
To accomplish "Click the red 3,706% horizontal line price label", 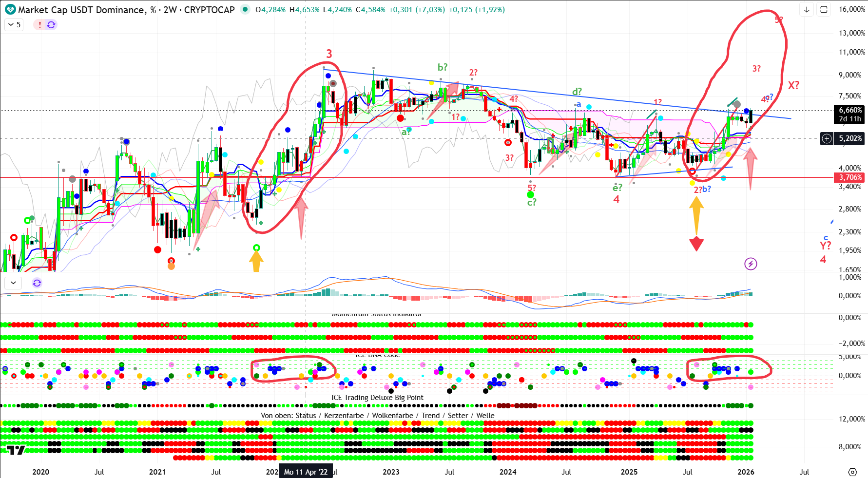I will 850,177.
